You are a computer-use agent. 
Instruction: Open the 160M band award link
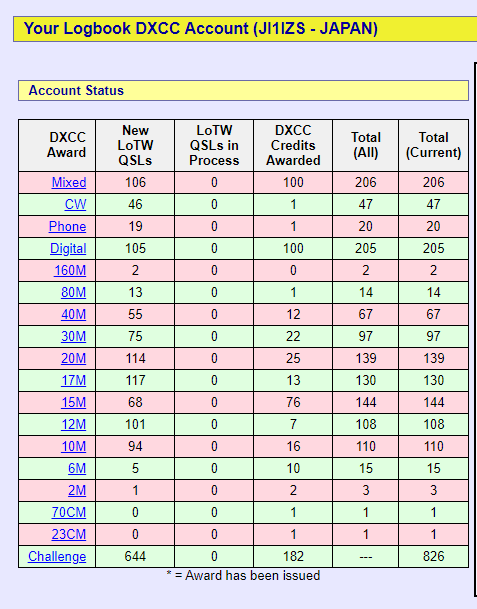(70, 270)
